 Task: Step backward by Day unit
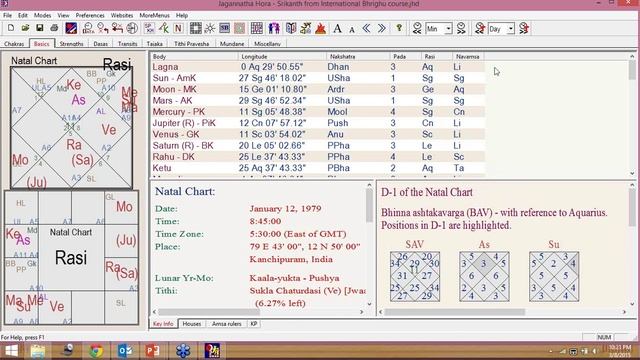(480, 28)
